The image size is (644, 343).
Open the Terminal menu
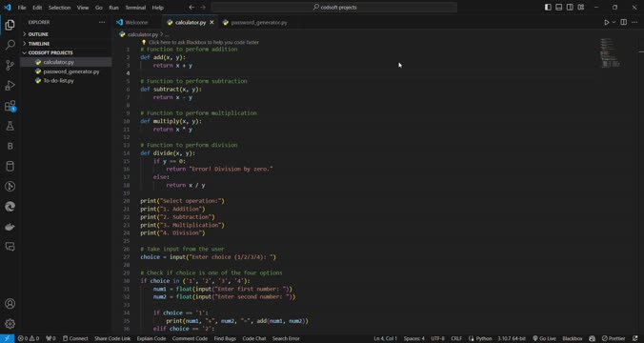click(135, 8)
